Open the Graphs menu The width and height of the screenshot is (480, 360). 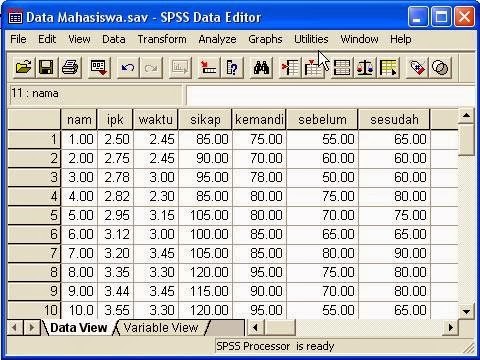[265, 39]
